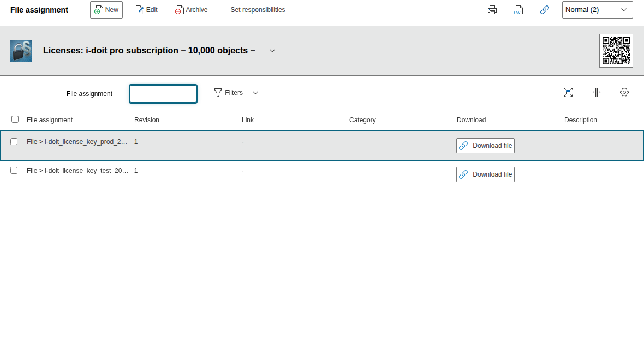Screen dimensions: 644x349
Task: Toggle fullscreen list view icon
Action: [568, 92]
